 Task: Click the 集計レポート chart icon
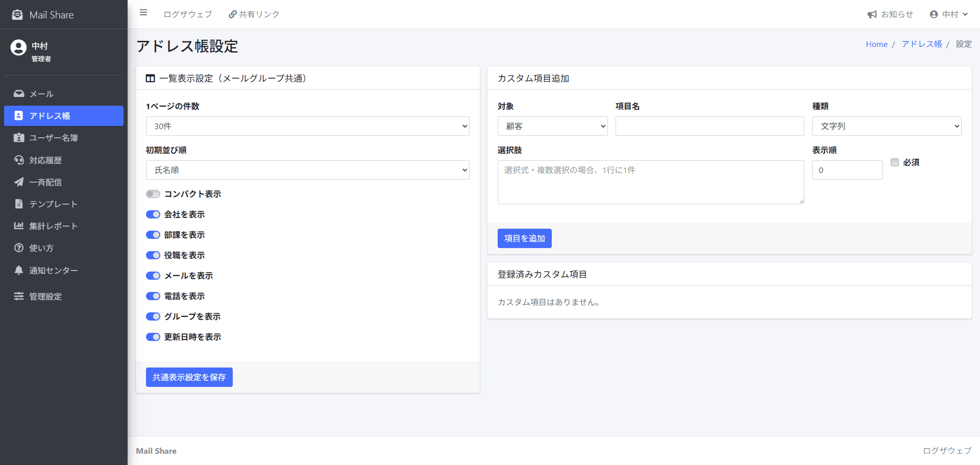19,226
